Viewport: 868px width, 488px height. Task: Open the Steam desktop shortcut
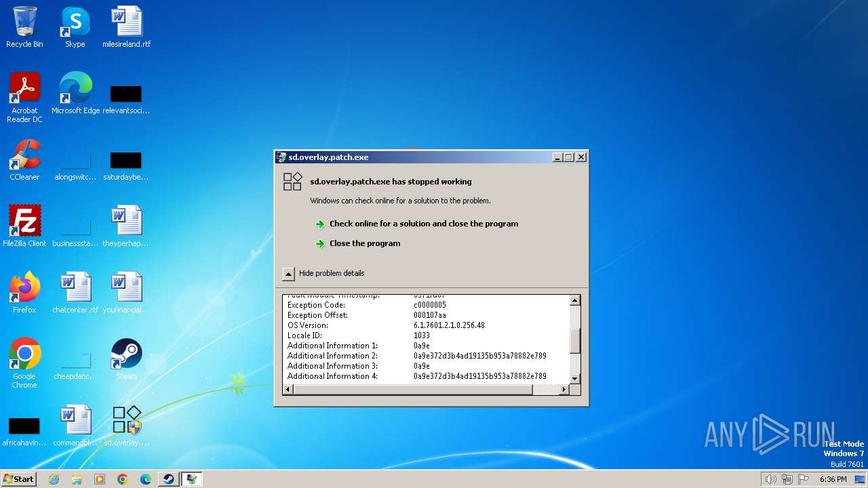coord(126,359)
